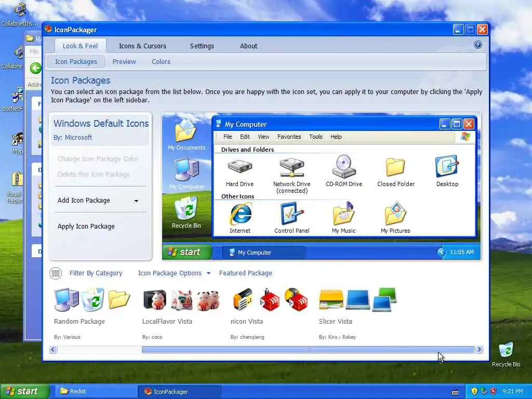This screenshot has height=399, width=532.
Task: Select the Internet Explorer icon in preview
Action: pyautogui.click(x=240, y=214)
